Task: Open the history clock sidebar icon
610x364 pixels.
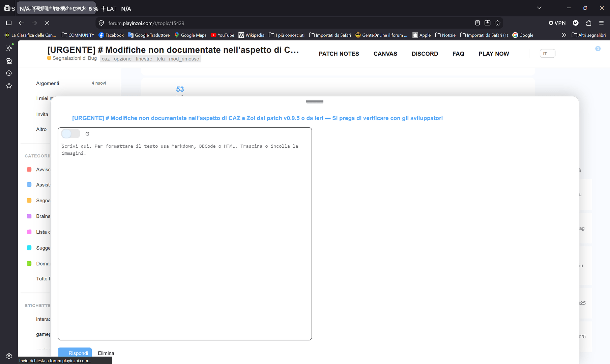Action: click(x=9, y=73)
